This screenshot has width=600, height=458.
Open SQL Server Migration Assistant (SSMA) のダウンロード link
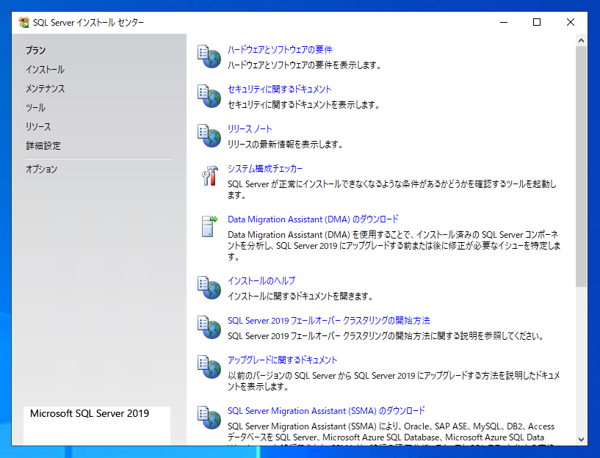pos(326,411)
